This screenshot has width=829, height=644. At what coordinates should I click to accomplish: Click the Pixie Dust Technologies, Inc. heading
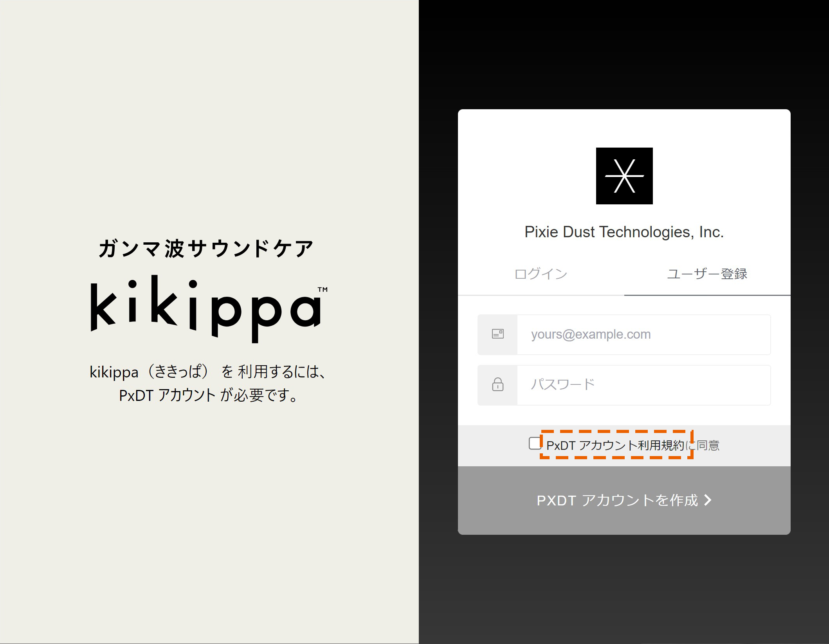point(624,232)
